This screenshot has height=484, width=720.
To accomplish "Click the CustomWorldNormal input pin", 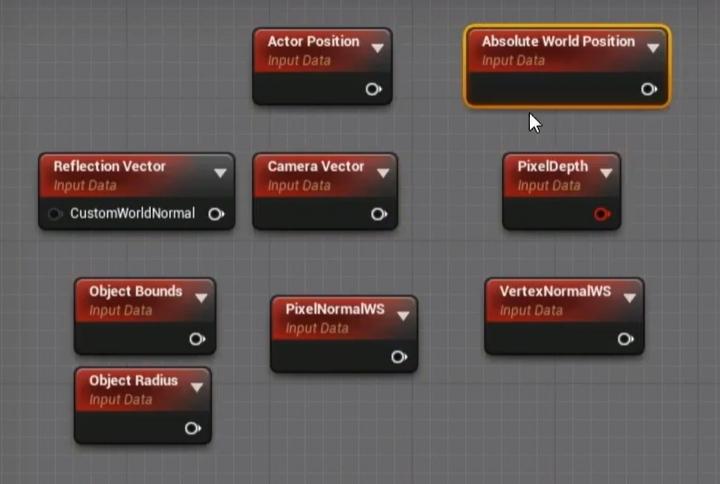I will pos(55,214).
